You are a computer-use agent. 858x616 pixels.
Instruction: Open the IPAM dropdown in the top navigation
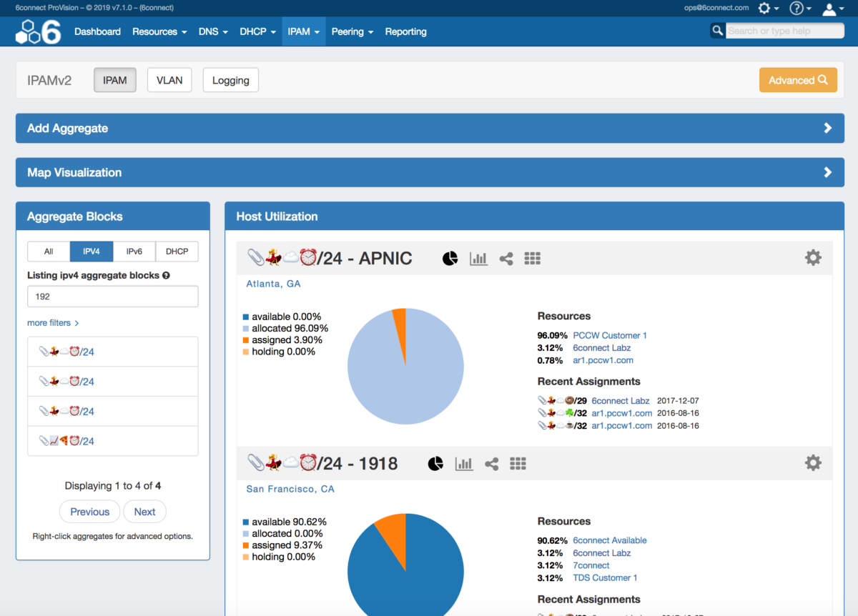point(304,31)
